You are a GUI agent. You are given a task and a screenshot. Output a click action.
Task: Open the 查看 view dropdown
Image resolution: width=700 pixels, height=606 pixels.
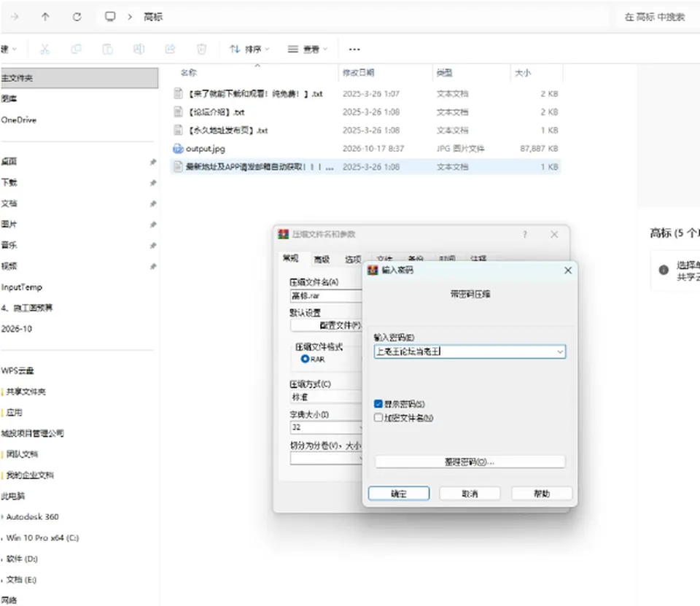click(x=308, y=49)
